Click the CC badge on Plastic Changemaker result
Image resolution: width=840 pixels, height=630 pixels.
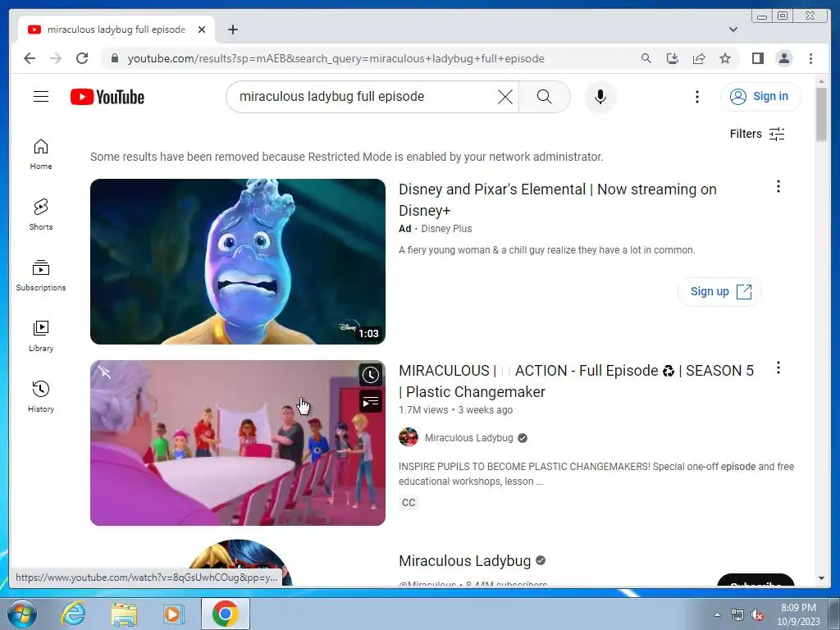tap(409, 503)
